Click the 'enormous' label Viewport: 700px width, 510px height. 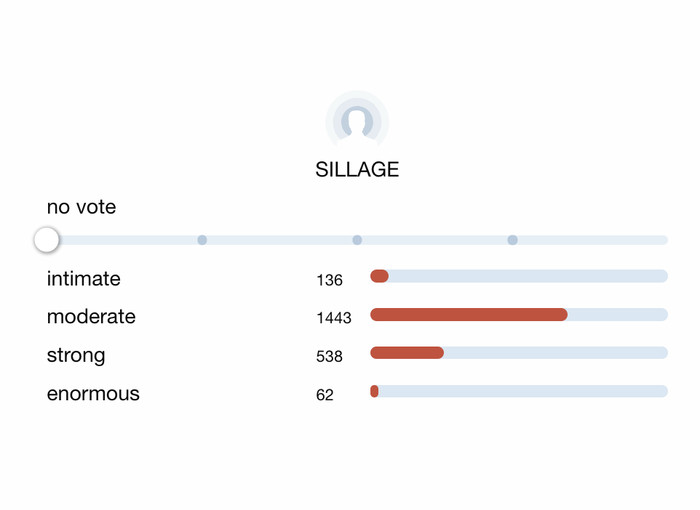pyautogui.click(x=93, y=394)
